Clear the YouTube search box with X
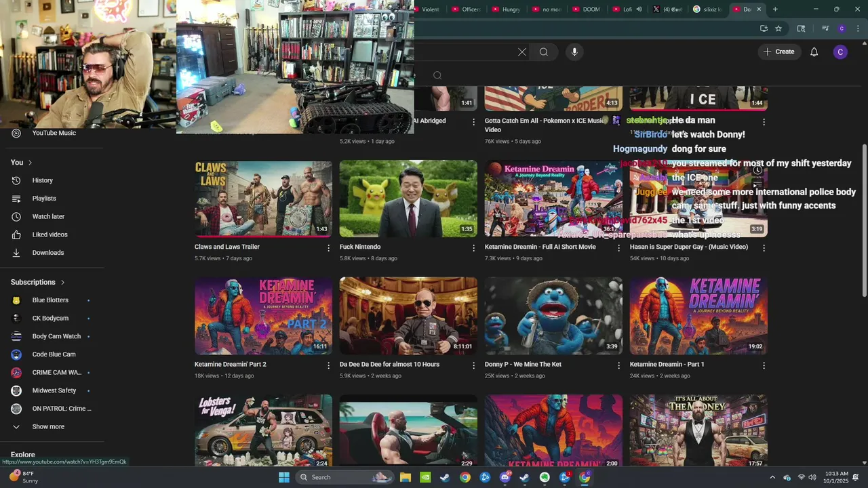Image resolution: width=868 pixels, height=488 pixels. click(x=522, y=52)
